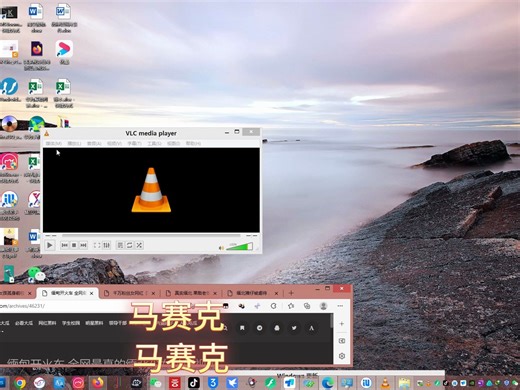Open the VLC Tools (工具) menu

coord(154,143)
